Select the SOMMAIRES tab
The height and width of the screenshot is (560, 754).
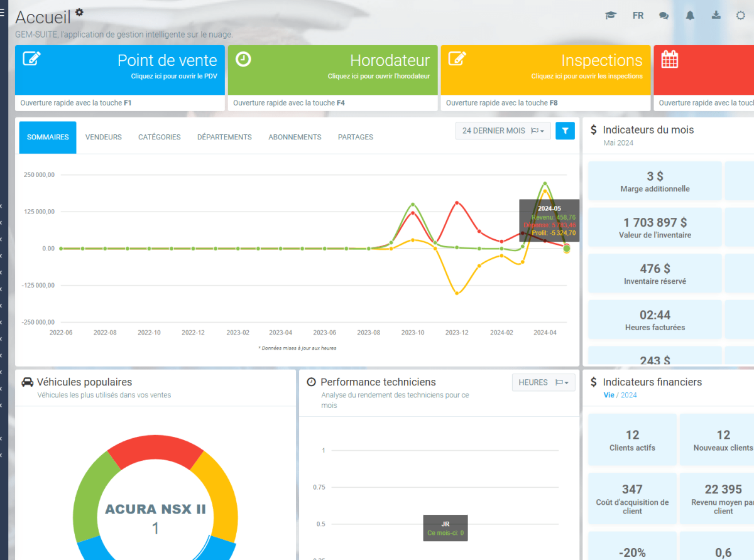pos(48,137)
